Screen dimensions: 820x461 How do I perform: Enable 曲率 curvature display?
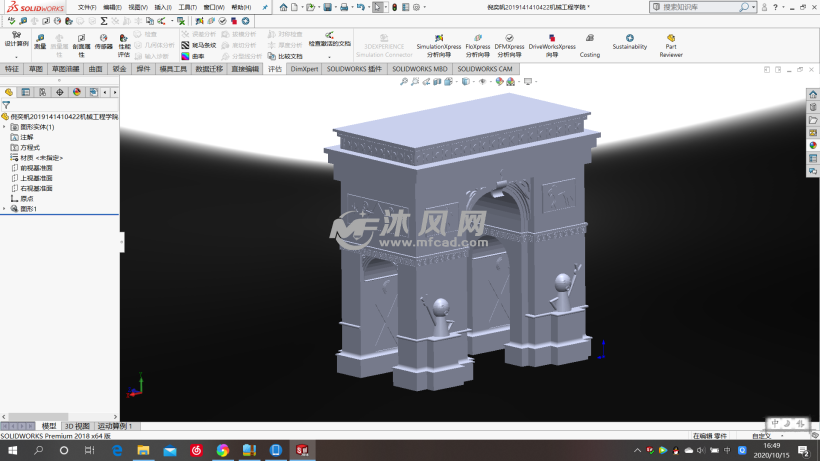(x=193, y=56)
